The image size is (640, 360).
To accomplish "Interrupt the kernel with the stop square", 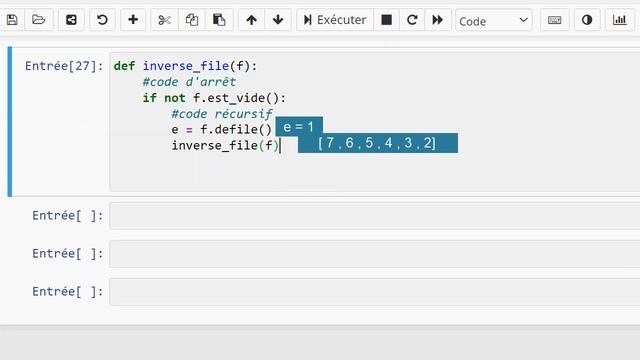I will point(387,20).
